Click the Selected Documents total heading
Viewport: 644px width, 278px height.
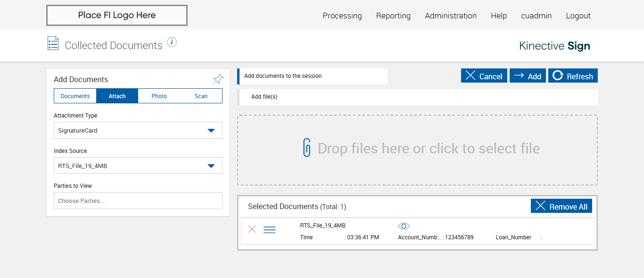click(x=297, y=207)
